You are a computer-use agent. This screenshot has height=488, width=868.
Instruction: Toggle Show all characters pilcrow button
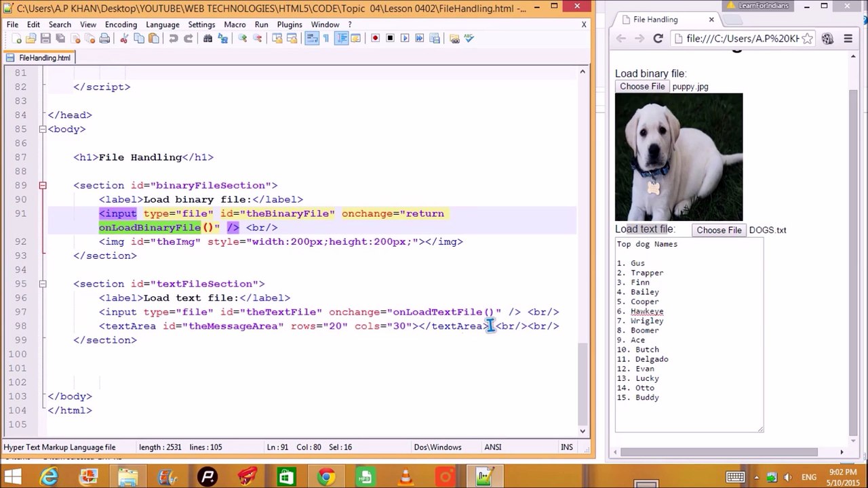326,39
